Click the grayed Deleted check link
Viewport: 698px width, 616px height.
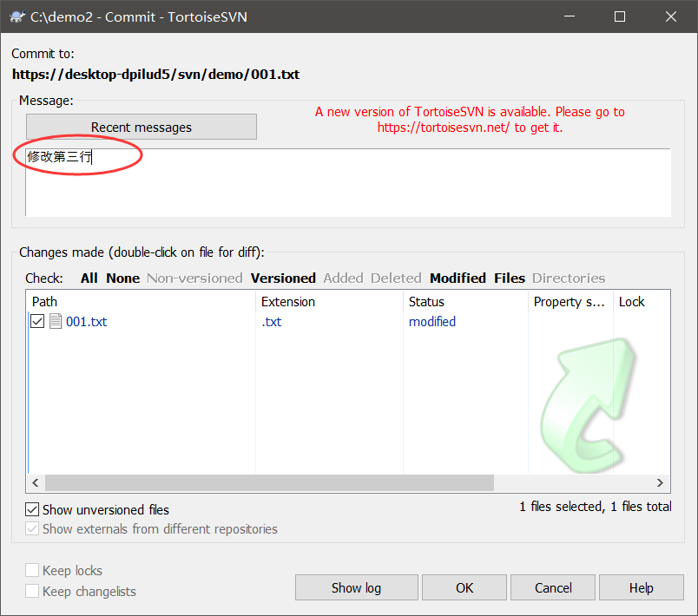click(396, 278)
